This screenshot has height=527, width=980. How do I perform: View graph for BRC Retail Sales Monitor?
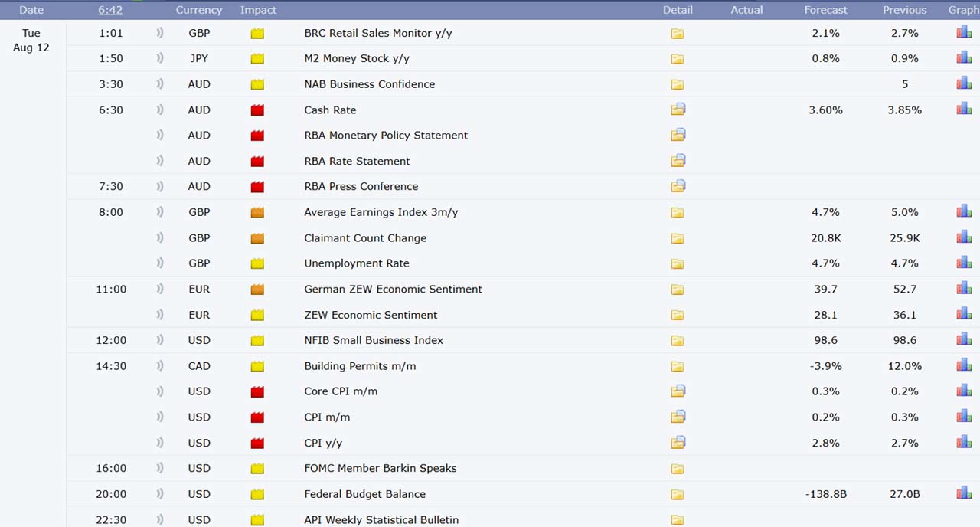[963, 32]
